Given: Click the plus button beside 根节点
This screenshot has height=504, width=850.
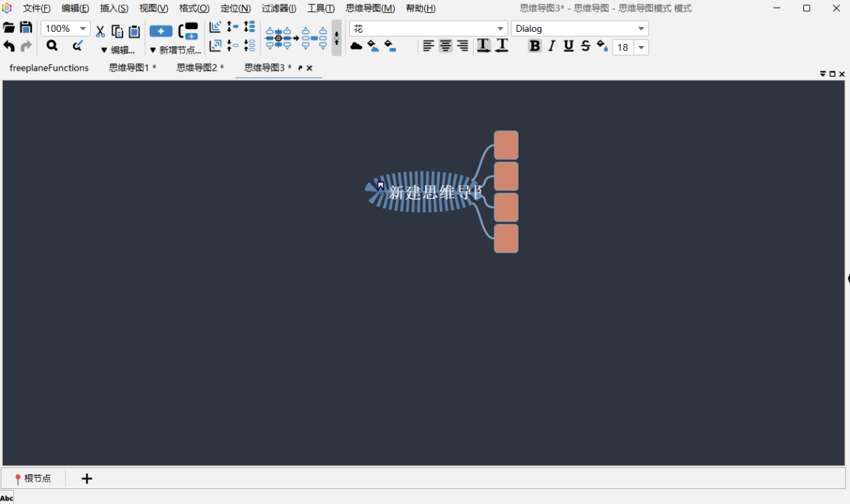Looking at the screenshot, I should pyautogui.click(x=86, y=479).
